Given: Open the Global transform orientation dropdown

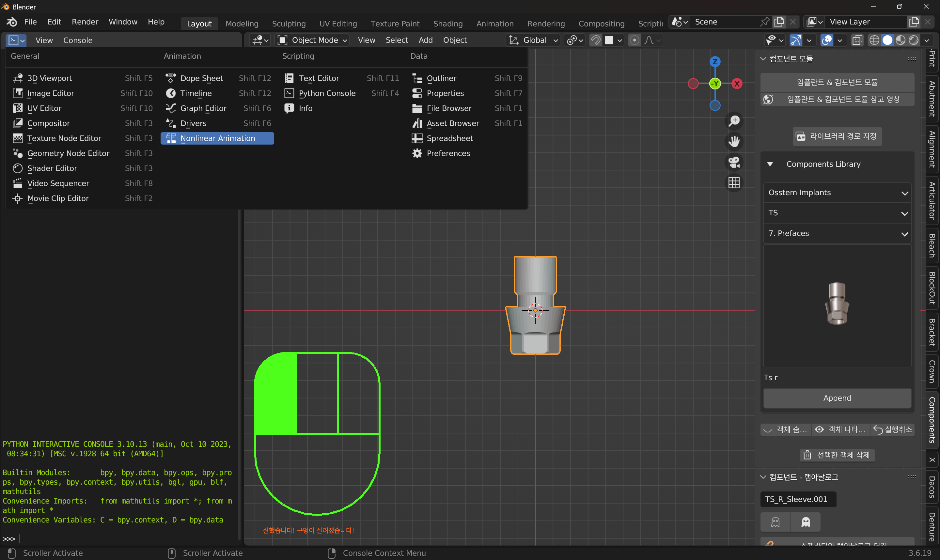Looking at the screenshot, I should tap(532, 40).
